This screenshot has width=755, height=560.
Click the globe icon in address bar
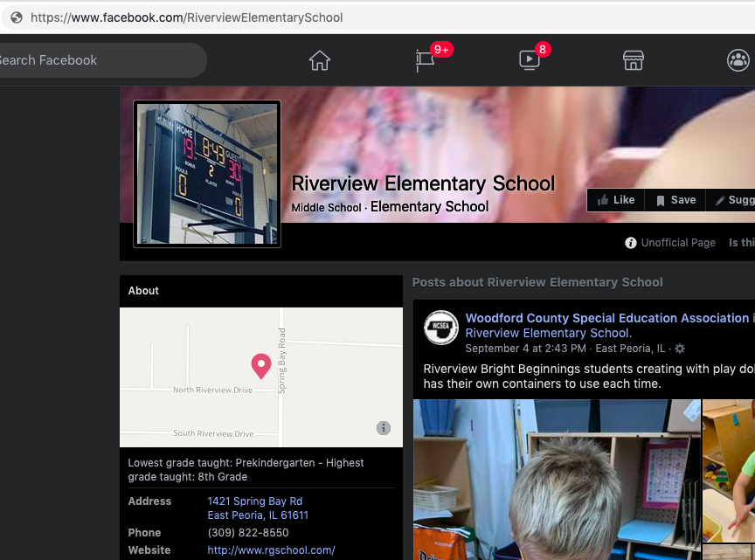pyautogui.click(x=17, y=17)
